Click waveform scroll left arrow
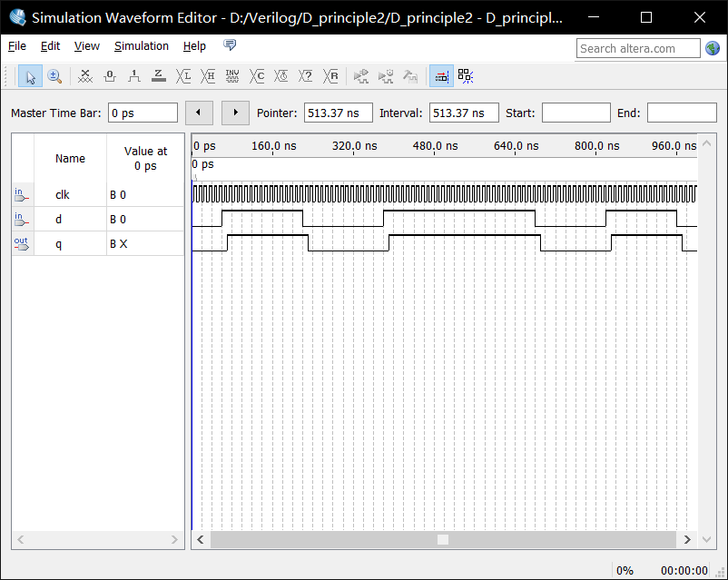This screenshot has height=580, width=728. (x=201, y=539)
